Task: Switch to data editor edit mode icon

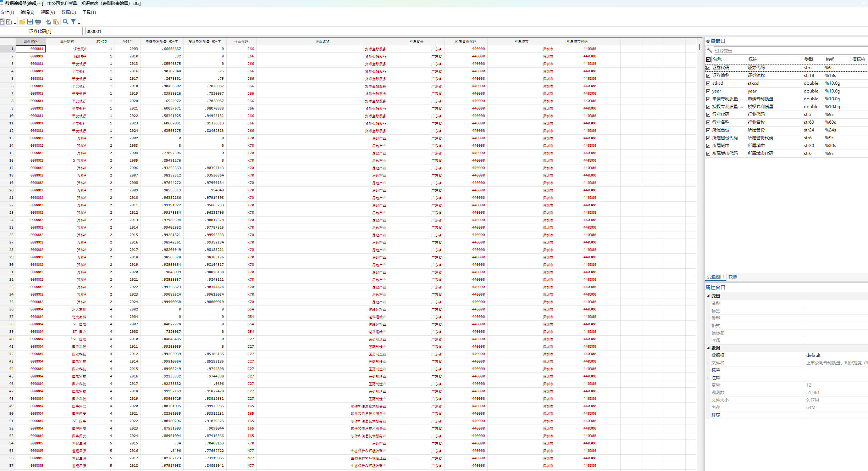Action: point(2,22)
